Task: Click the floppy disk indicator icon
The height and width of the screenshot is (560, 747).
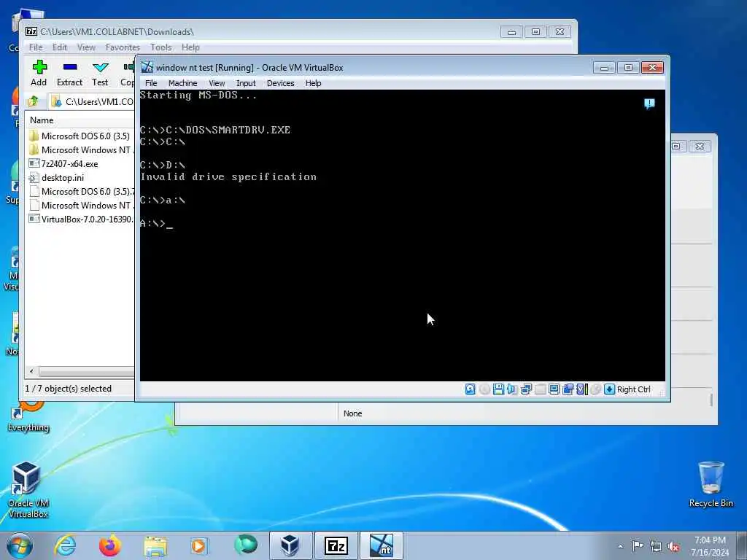Action: click(x=498, y=389)
